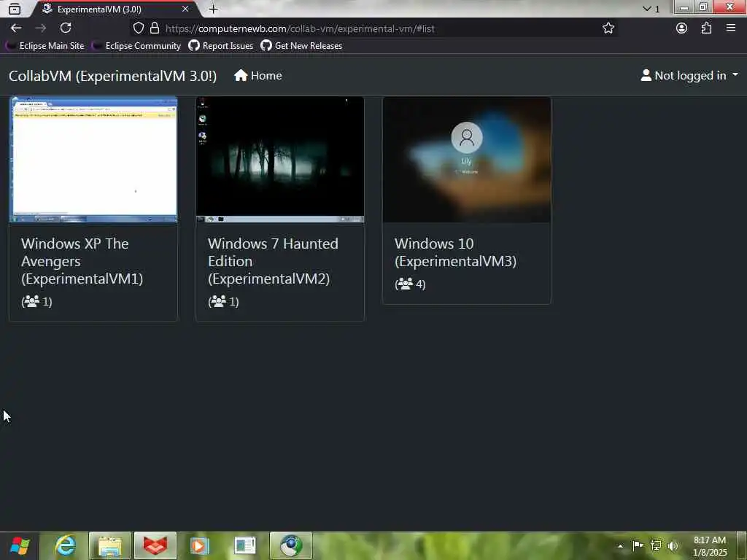This screenshot has width=747, height=560.
Task: Select the ExperimentalVM (3.0!) browser tab
Action: [115, 9]
